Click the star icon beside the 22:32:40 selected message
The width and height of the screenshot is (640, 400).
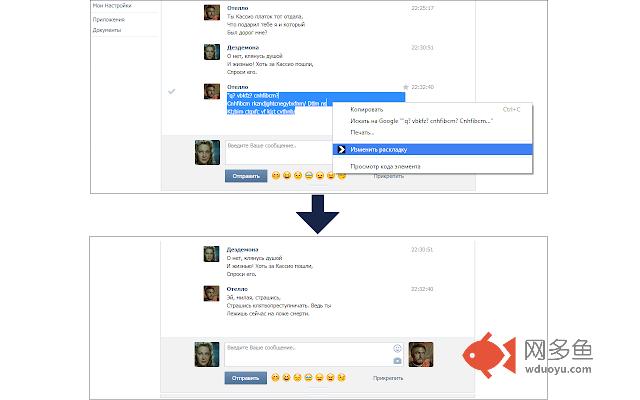tap(406, 87)
